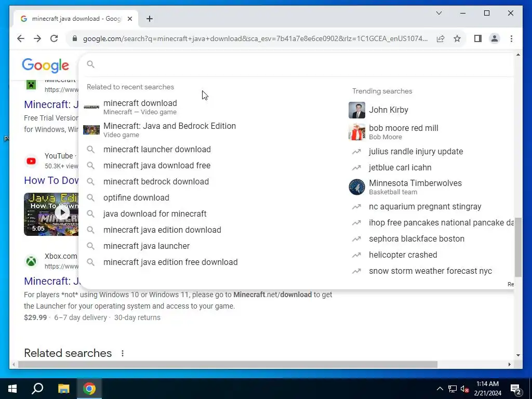Close the minecraft java download tab

click(129, 19)
